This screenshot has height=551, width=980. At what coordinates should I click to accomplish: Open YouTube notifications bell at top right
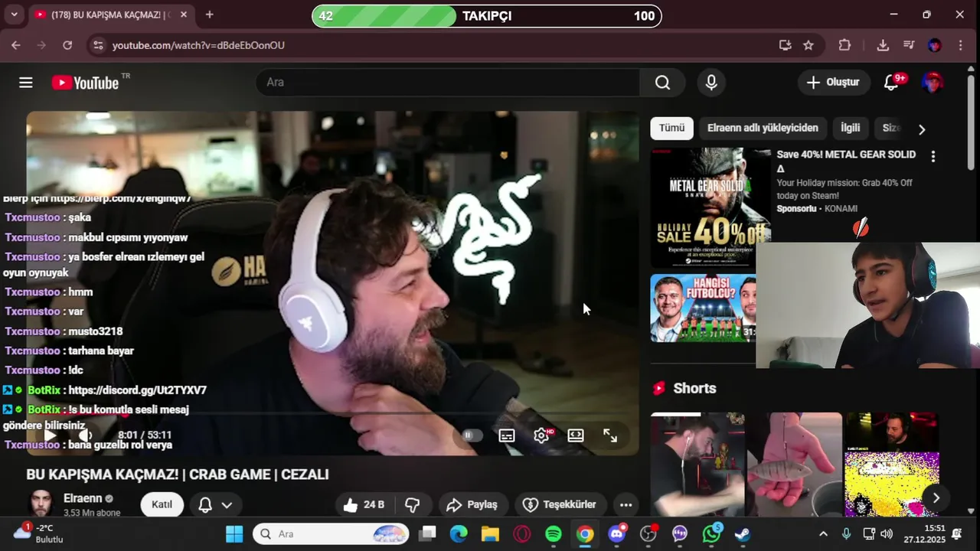891,83
